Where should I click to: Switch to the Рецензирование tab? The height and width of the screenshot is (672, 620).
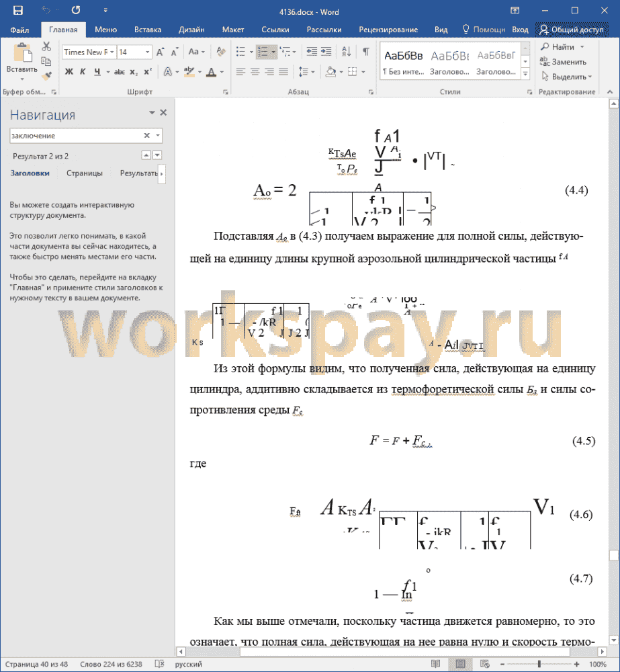(388, 30)
